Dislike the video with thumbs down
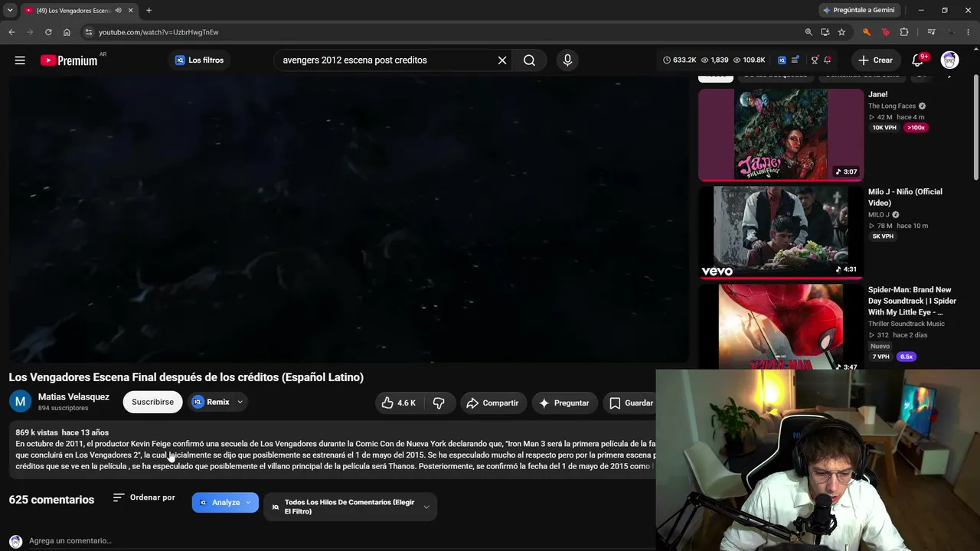The height and width of the screenshot is (551, 980). point(439,403)
